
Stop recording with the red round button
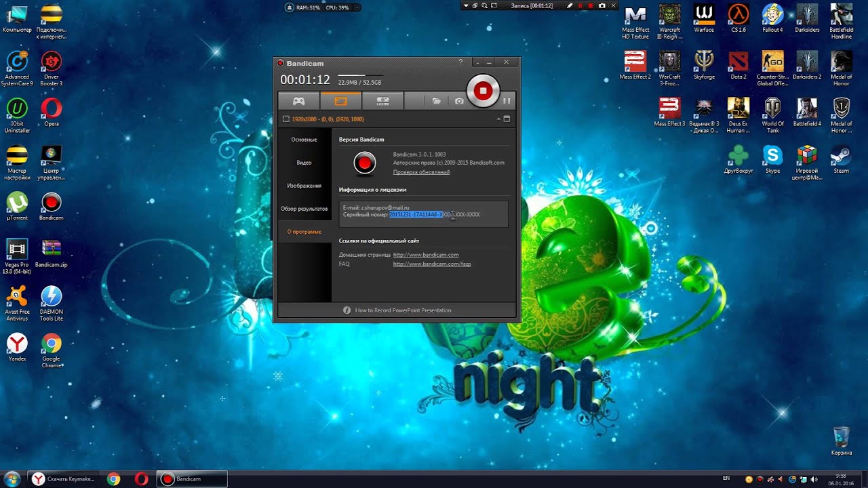tap(483, 91)
